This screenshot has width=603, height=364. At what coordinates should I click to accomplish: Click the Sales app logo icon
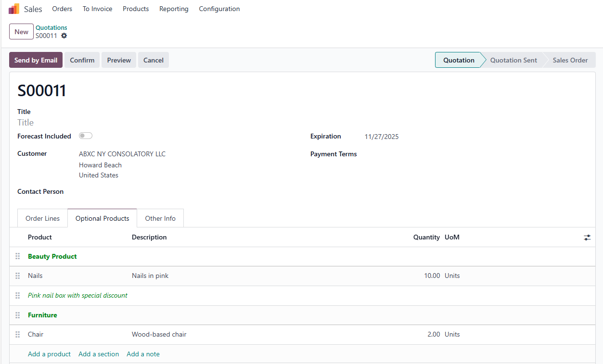pos(14,9)
